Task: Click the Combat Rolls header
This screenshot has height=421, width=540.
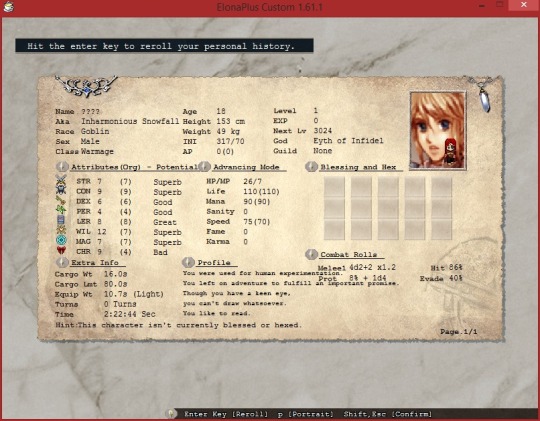Action: pos(349,255)
